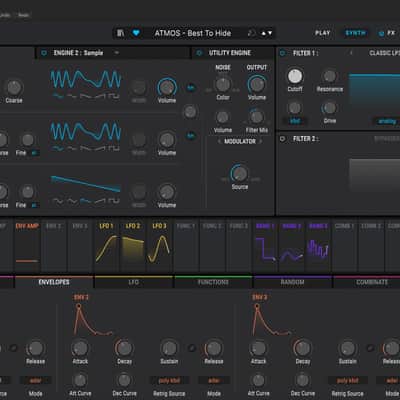This screenshot has height=400, width=400.
Task: Select rightmost playback mode icon under top waveform
Action: 114,96
